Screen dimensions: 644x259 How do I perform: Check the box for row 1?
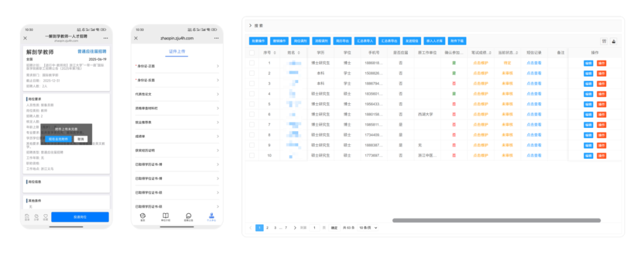[252, 63]
